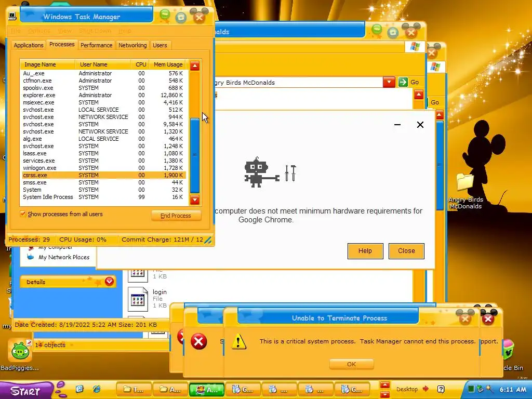This screenshot has width=532, height=399.
Task: Select the services.exe process row
Action: pyautogui.click(x=103, y=161)
